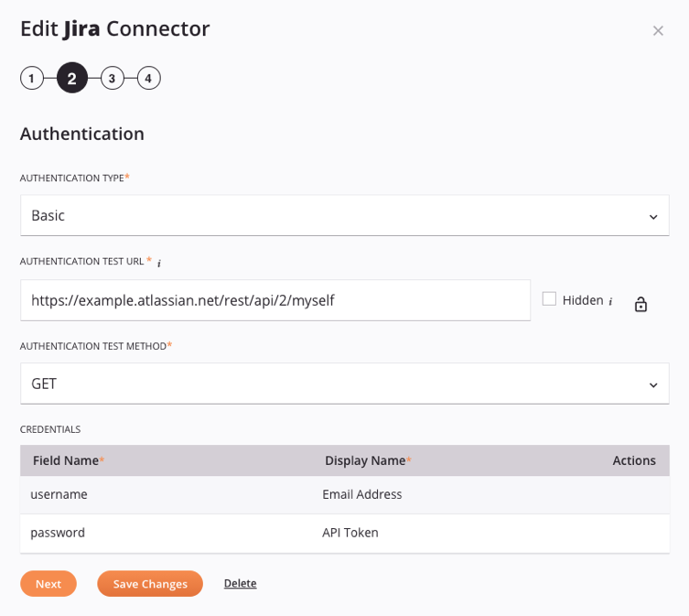This screenshot has height=616, width=689.
Task: Click the Field Name column header
Action: click(66, 460)
